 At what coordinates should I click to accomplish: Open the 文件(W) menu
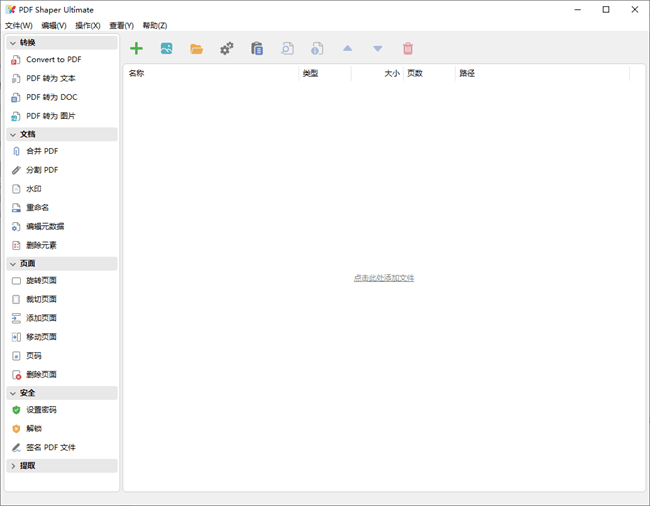[x=19, y=25]
